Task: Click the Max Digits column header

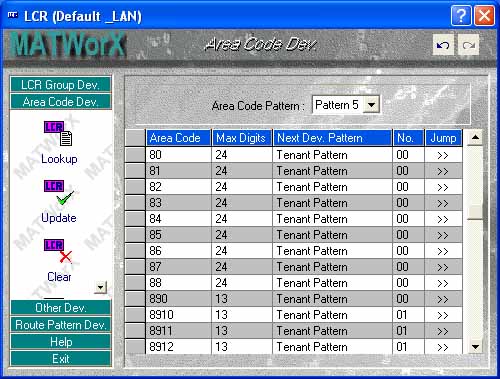Action: 242,138
